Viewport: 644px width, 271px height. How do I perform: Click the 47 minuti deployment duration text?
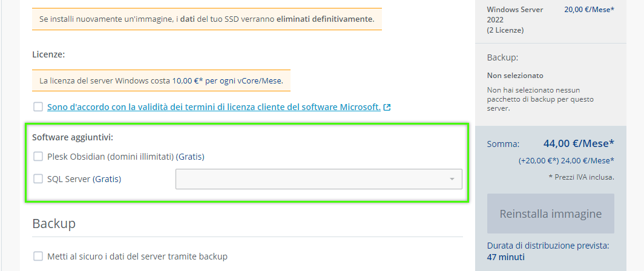505,258
